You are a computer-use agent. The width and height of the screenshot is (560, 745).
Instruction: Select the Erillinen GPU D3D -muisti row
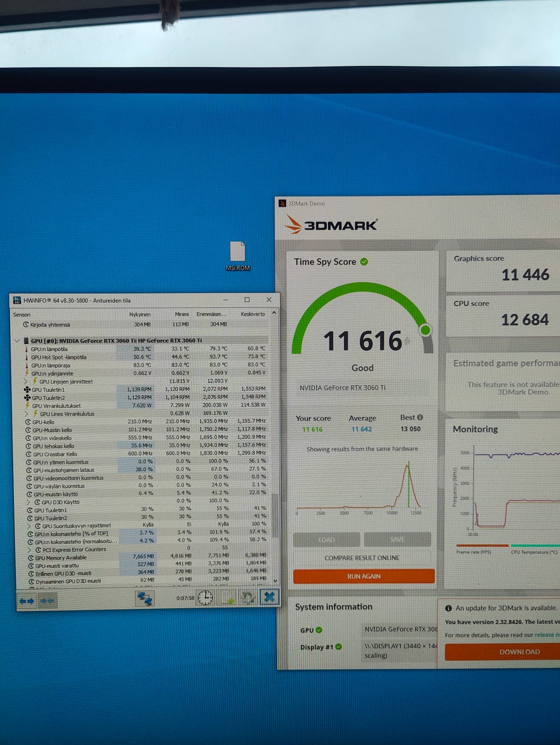click(x=146, y=573)
